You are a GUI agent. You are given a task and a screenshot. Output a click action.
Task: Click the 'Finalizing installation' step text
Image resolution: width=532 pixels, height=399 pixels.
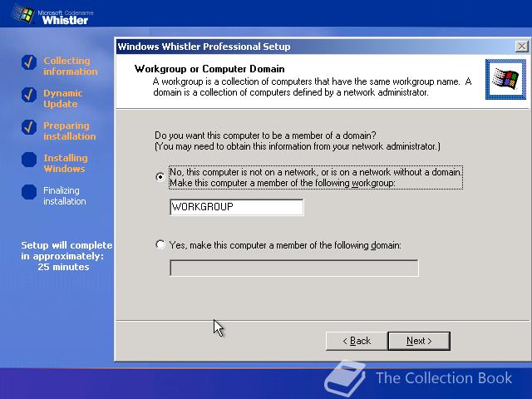pos(65,196)
